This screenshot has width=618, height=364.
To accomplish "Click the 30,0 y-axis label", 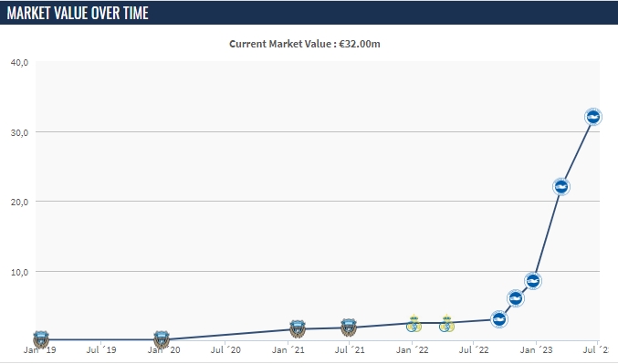I will pos(20,133).
